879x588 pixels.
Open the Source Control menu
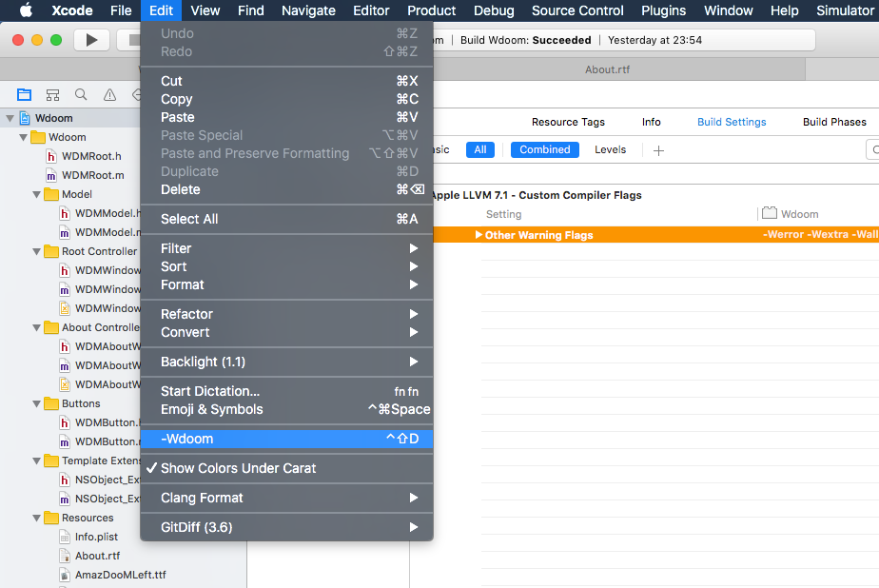(x=577, y=10)
